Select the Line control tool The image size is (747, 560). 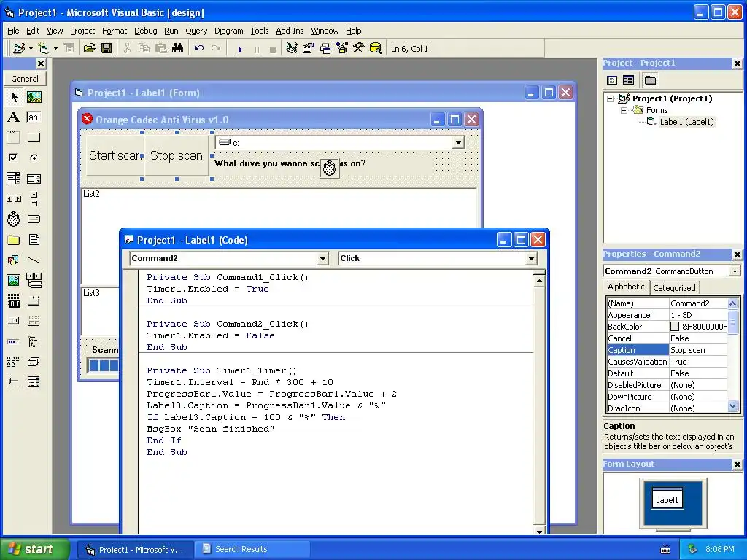coord(34,260)
